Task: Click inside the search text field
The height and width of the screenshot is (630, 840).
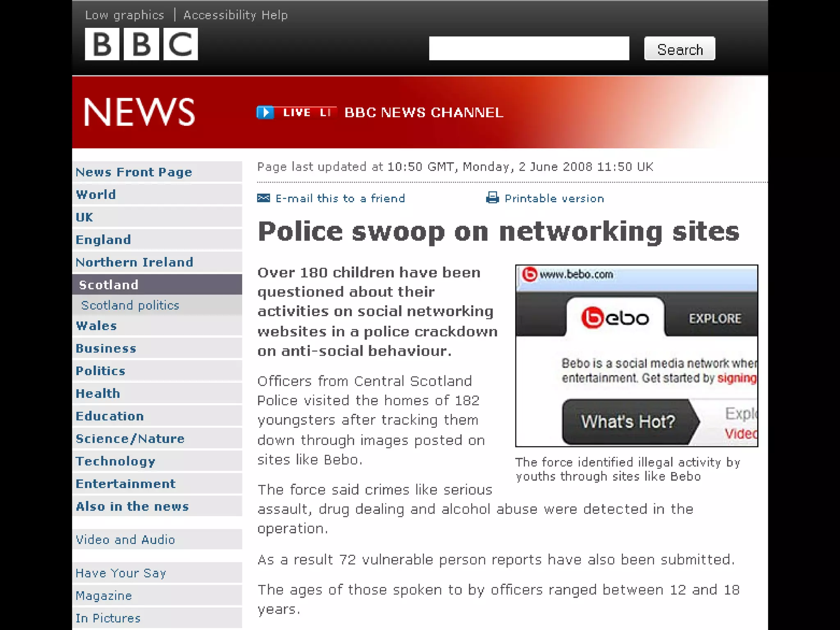Action: (x=529, y=48)
